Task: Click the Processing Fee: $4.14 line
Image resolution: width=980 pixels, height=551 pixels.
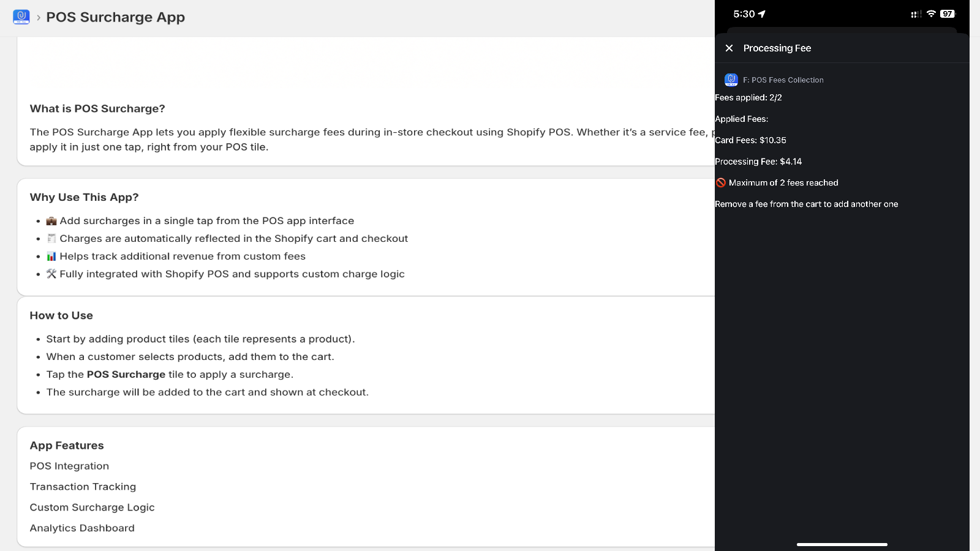Action: click(758, 162)
